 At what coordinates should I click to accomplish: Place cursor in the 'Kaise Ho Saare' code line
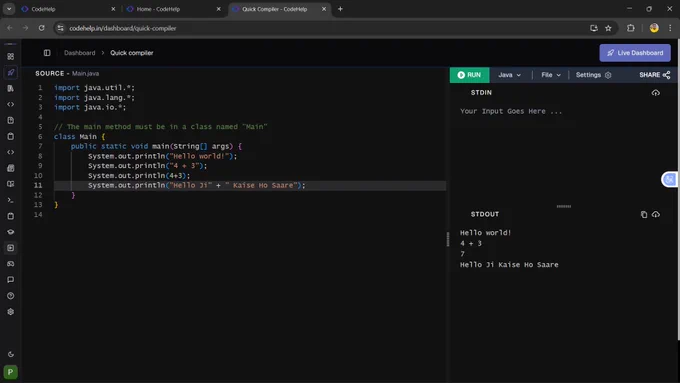click(196, 185)
